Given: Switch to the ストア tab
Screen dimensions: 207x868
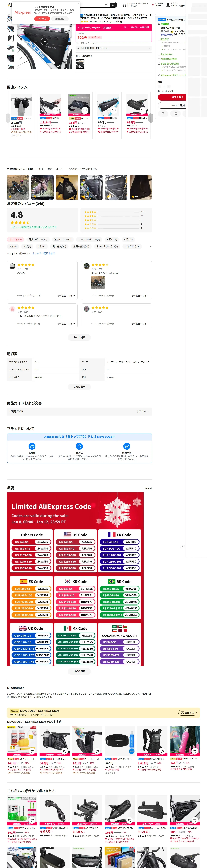Looking at the screenshot, I should [x=59, y=169].
